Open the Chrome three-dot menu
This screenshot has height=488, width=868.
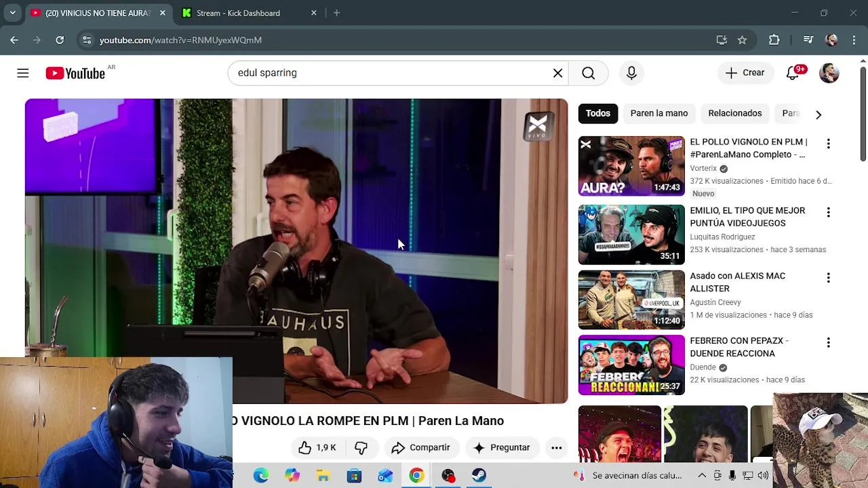click(853, 40)
